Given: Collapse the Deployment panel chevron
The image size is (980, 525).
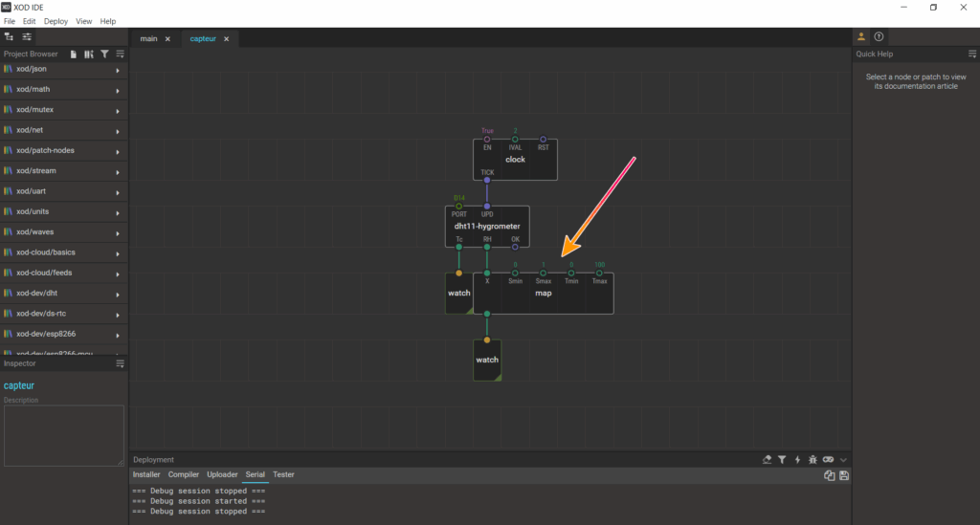Looking at the screenshot, I should (843, 460).
